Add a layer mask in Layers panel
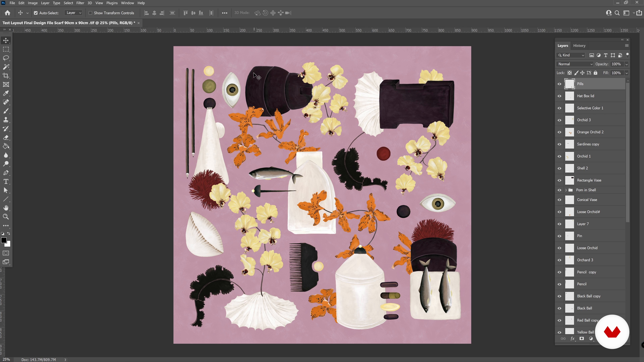The width and height of the screenshot is (644, 362). (x=582, y=339)
